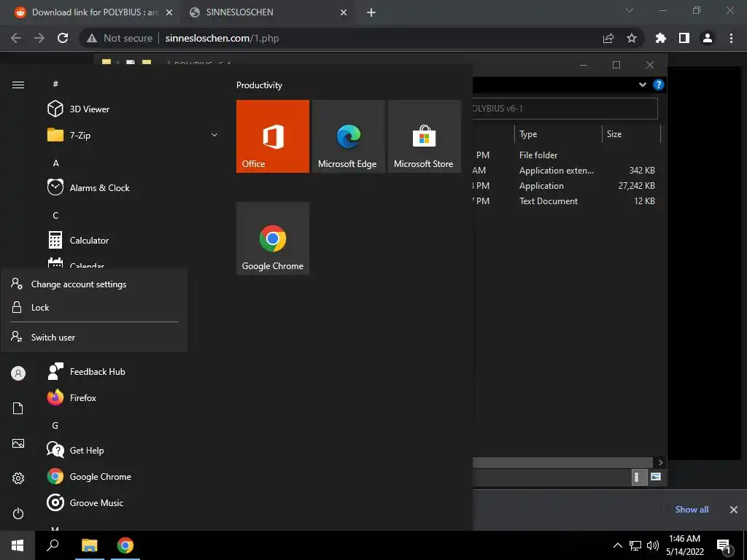747x560 pixels.
Task: Open Pictures from Start sidebar
Action: (18, 443)
